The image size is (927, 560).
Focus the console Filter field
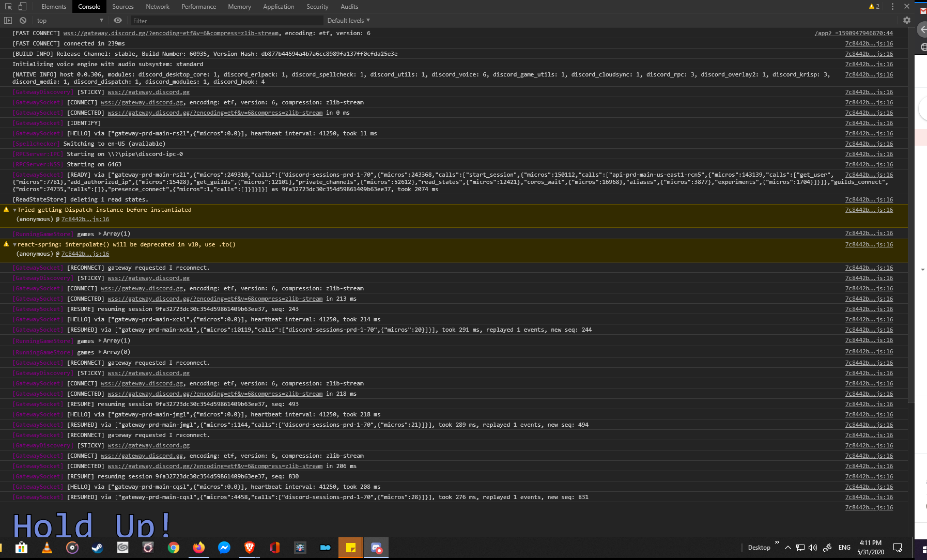tap(226, 21)
